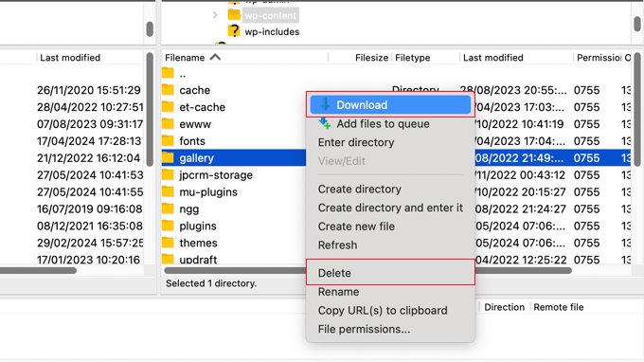Screen dimensions: 644x362
Task: Click the wp-includes question-mark folder icon
Action: [x=234, y=31]
